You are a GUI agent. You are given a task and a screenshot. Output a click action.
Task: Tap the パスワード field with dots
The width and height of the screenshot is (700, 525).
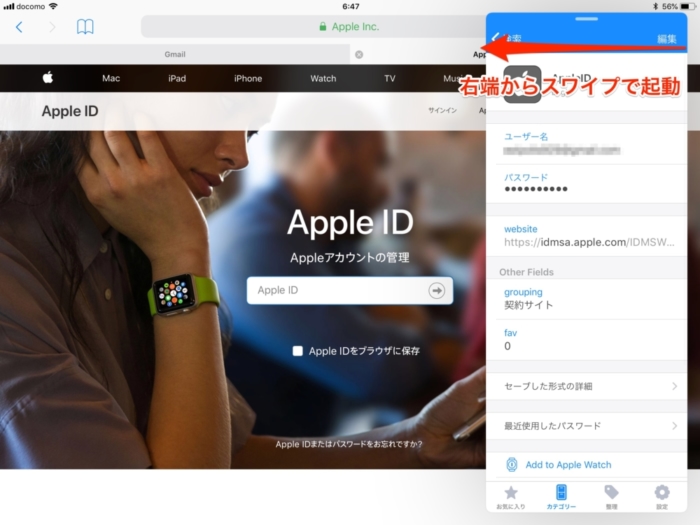point(586,183)
